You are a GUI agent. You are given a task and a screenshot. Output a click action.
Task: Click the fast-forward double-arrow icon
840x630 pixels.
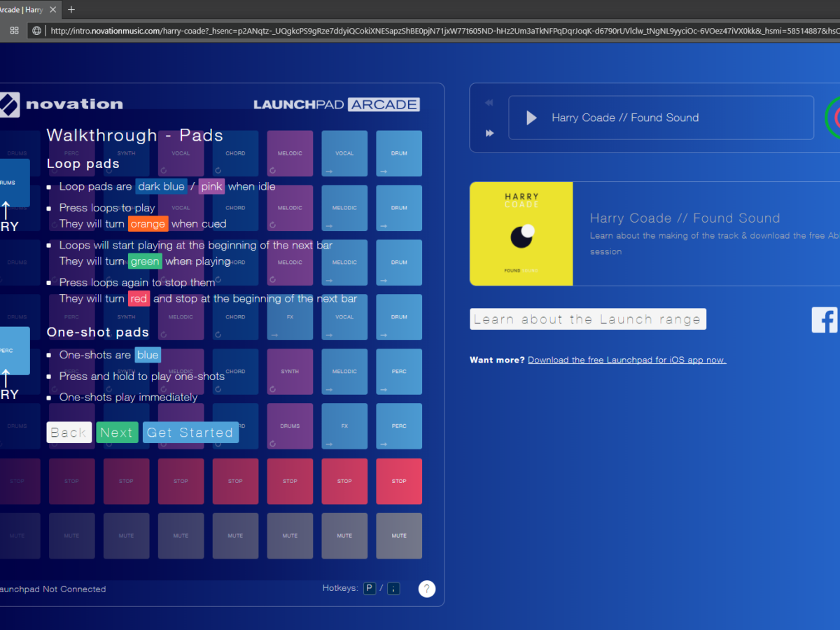click(x=489, y=133)
